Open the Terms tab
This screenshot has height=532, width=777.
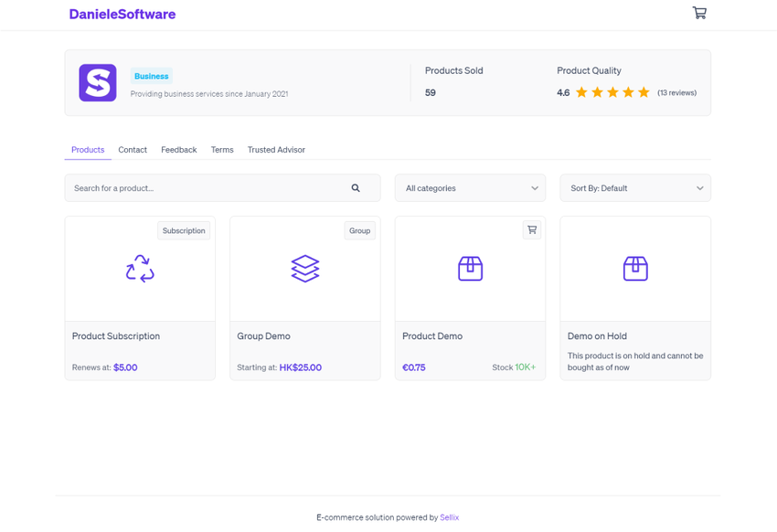222,150
